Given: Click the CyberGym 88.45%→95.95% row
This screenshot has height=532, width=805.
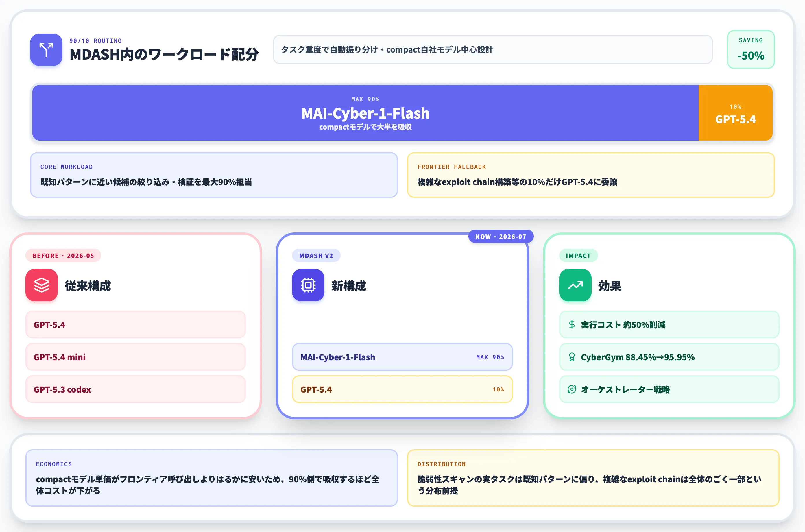Looking at the screenshot, I should [669, 357].
